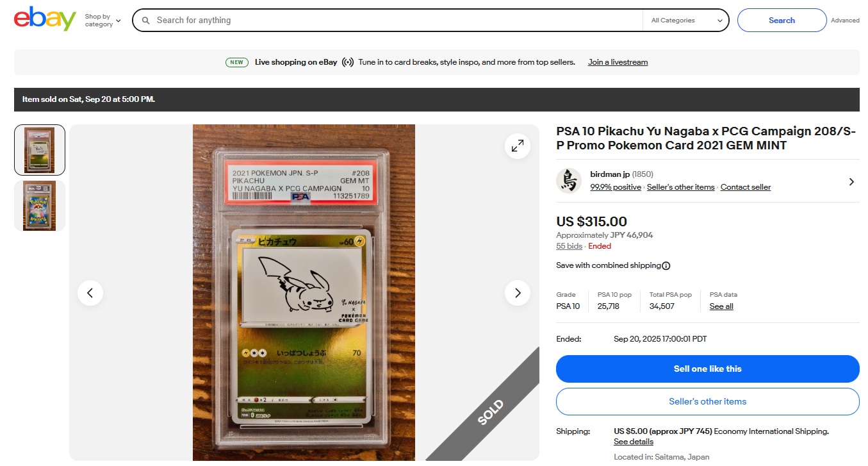Show previous image with left arrow
Image resolution: width=868 pixels, height=466 pixels.
pyautogui.click(x=90, y=293)
